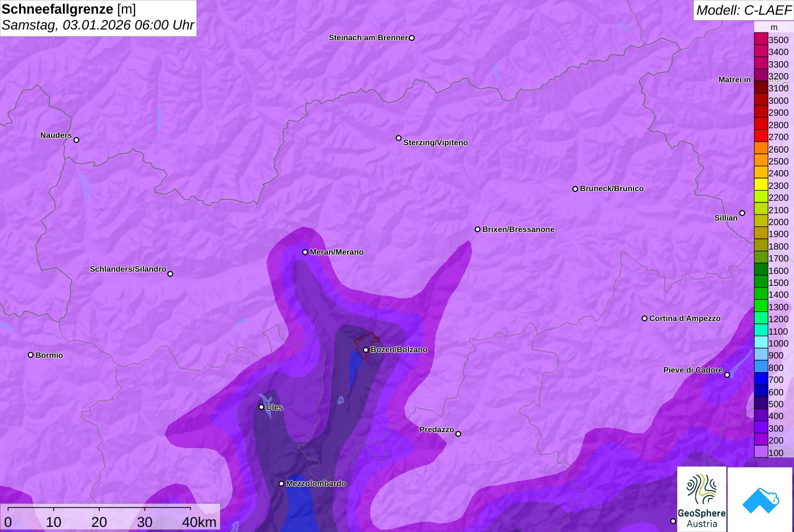Click the Cles marker dot
Image resolution: width=794 pixels, height=532 pixels.
[261, 407]
